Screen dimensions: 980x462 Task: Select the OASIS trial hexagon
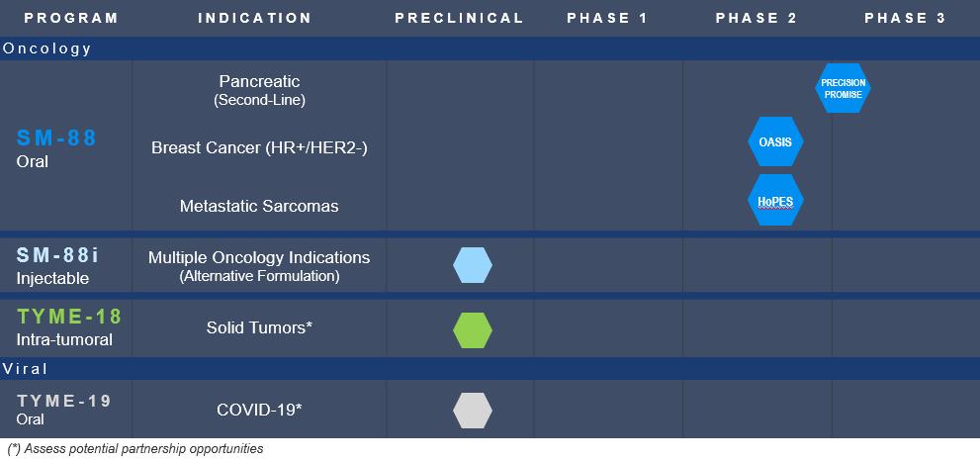(775, 142)
